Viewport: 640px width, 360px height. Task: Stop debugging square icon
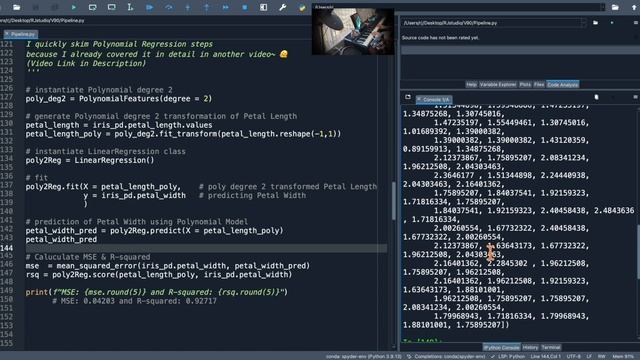244,7
